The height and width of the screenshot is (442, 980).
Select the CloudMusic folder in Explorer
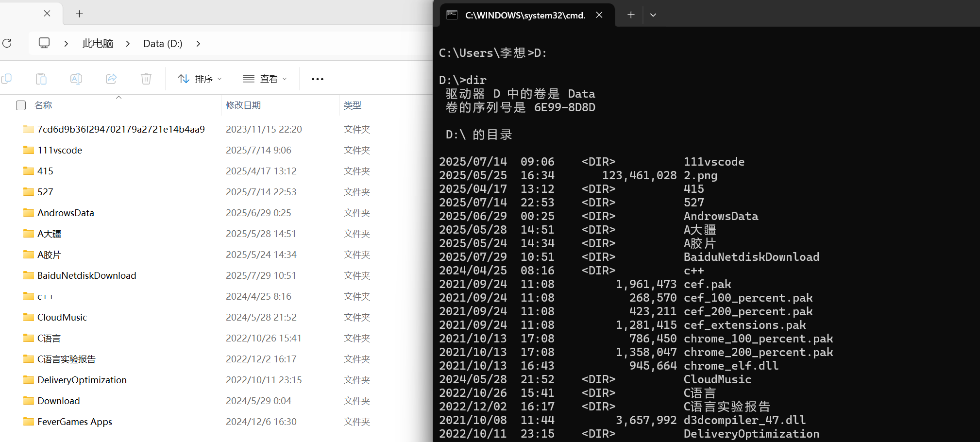click(62, 317)
